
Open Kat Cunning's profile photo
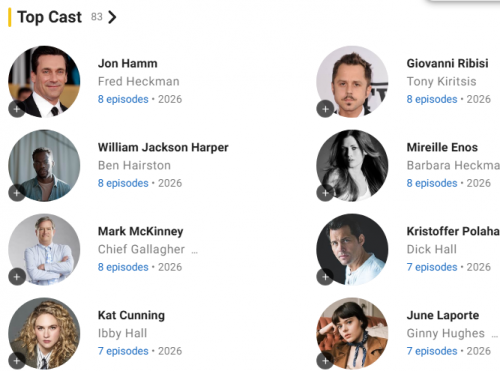pyautogui.click(x=44, y=333)
